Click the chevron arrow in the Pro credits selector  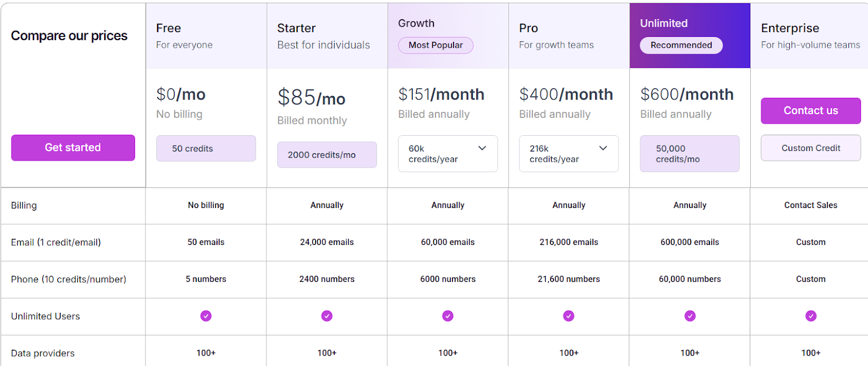pyautogui.click(x=603, y=148)
